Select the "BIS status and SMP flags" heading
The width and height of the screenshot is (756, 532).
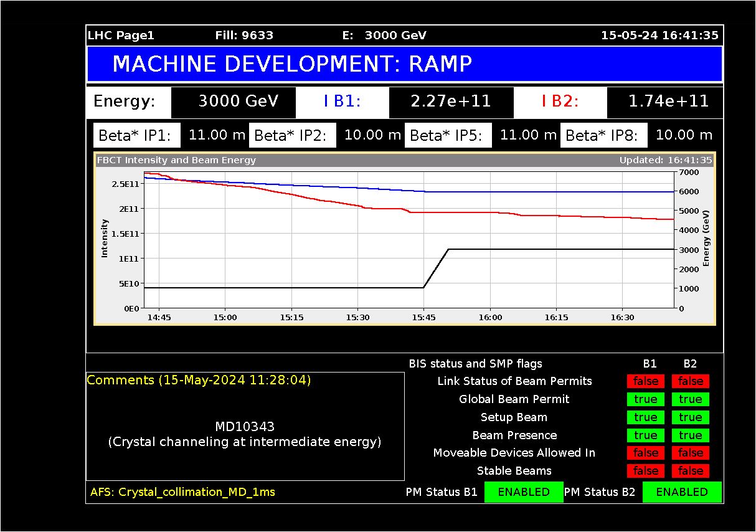pos(476,364)
